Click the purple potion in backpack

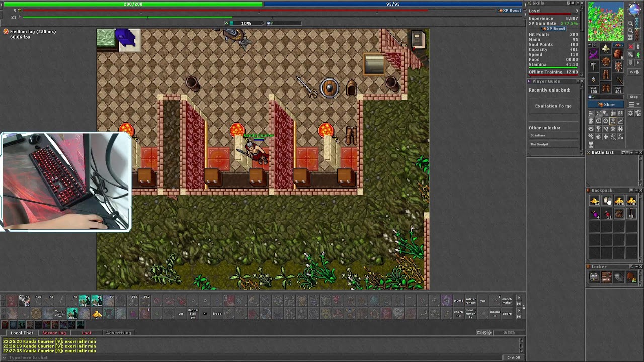coord(594,214)
